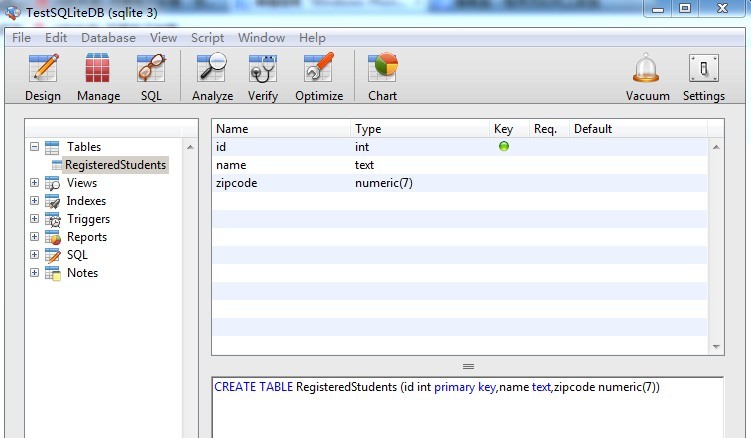Open the Edit menu

click(x=56, y=38)
